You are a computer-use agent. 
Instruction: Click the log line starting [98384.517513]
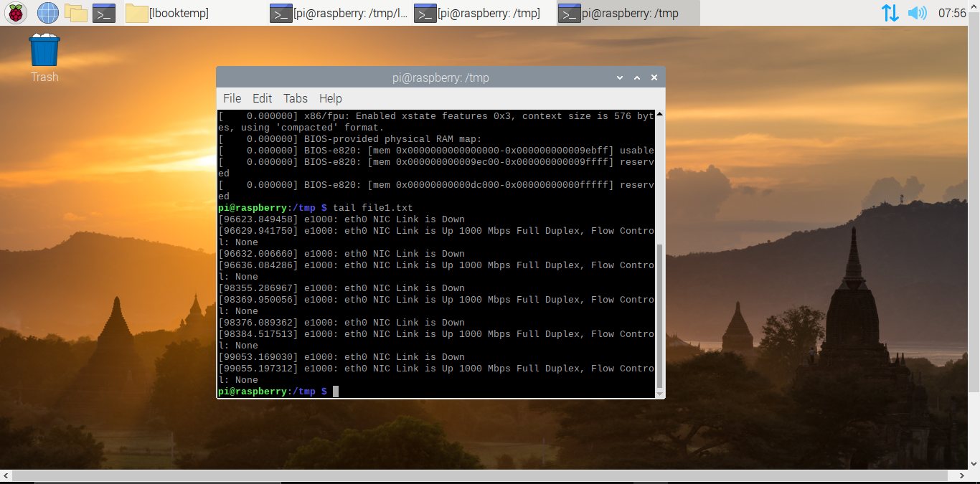point(436,340)
